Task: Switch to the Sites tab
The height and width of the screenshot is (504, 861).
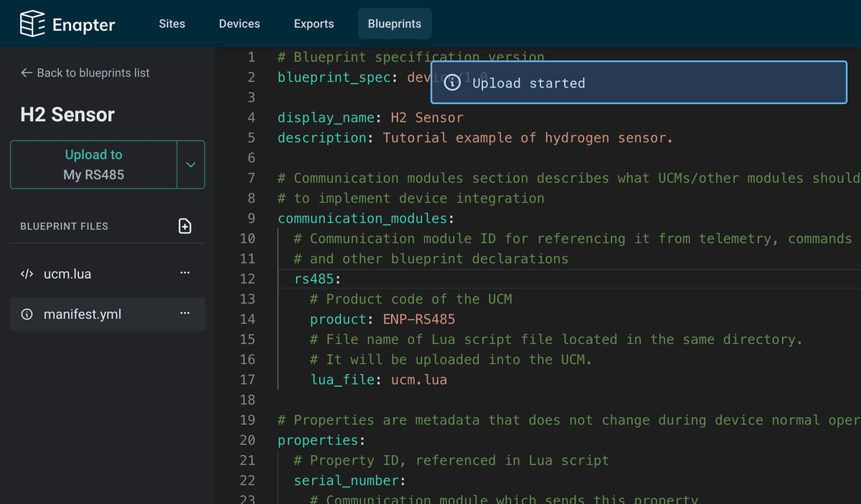Action: tap(171, 23)
